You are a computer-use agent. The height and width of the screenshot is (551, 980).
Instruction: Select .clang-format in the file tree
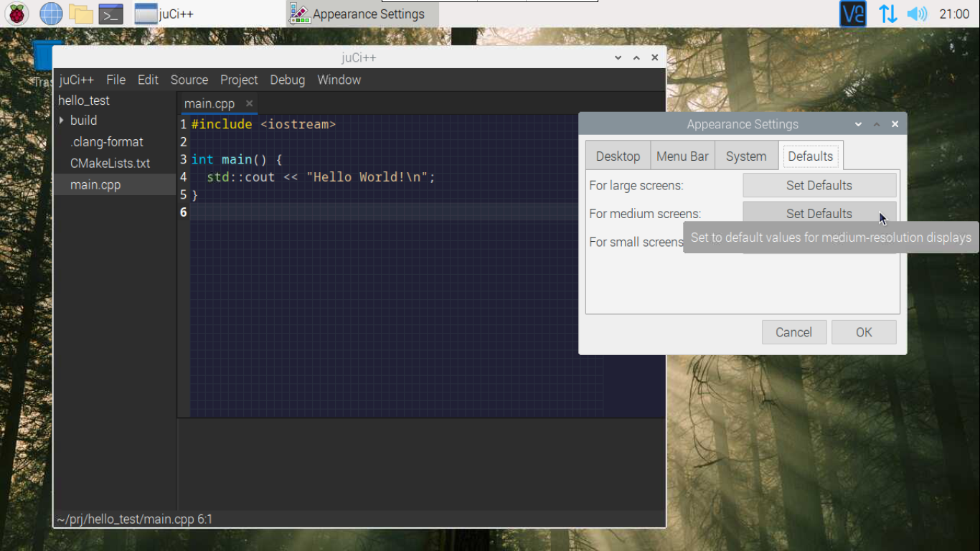(x=115, y=142)
